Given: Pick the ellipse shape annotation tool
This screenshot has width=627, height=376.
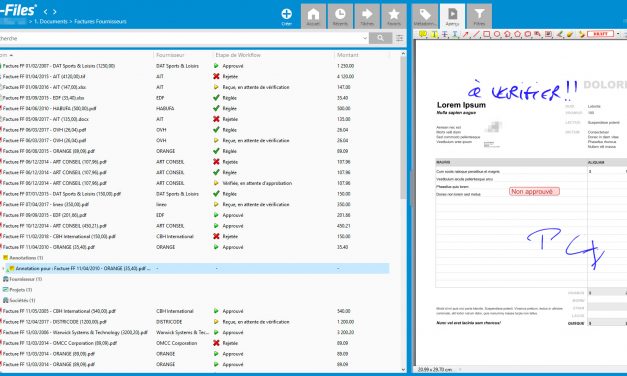Looking at the screenshot, I should pos(497,34).
